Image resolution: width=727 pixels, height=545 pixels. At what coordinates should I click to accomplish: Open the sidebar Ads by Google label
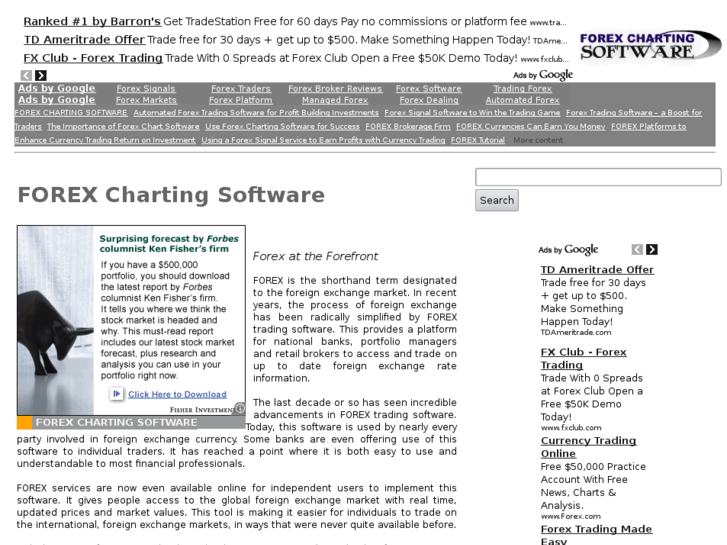point(568,250)
